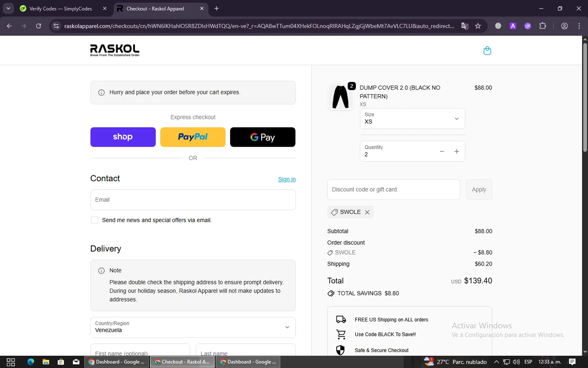Click the Raskol logo
Image resolution: width=588 pixels, height=368 pixels.
point(115,50)
